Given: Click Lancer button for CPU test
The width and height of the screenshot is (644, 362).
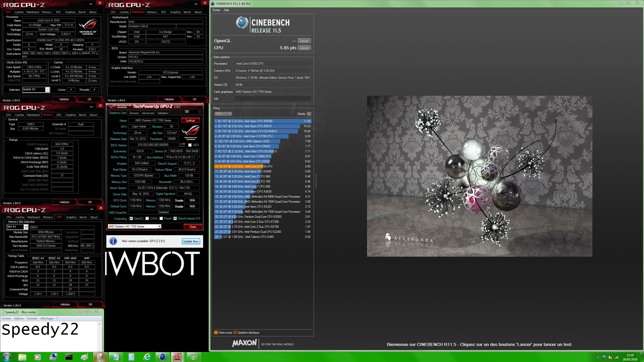Looking at the screenshot, I should tap(304, 48).
